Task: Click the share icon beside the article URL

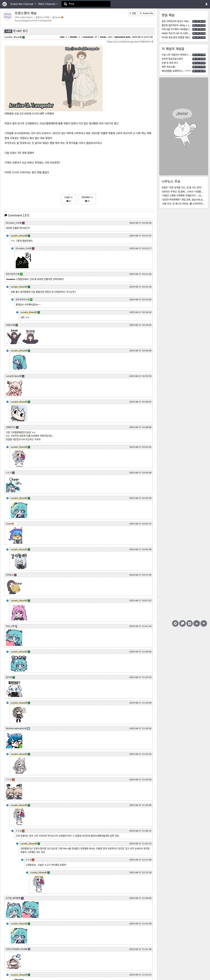Action: [x=152, y=41]
